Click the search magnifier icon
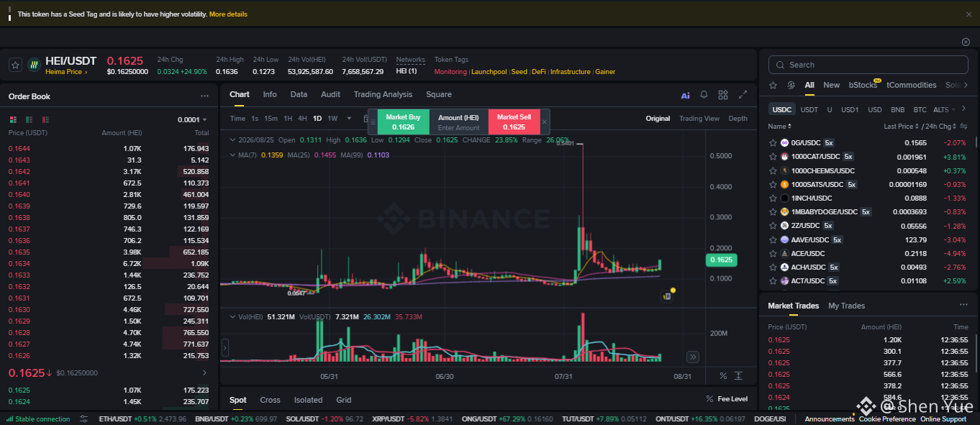The height and width of the screenshot is (425, 980). click(x=780, y=65)
